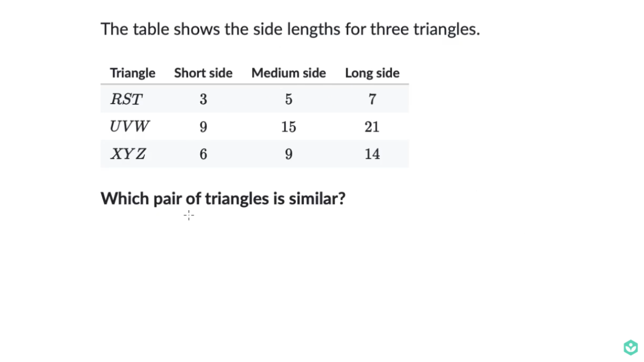The image size is (644, 362).
Task: Click the sentence 'The table shows the side lengths'
Action: pos(221,29)
